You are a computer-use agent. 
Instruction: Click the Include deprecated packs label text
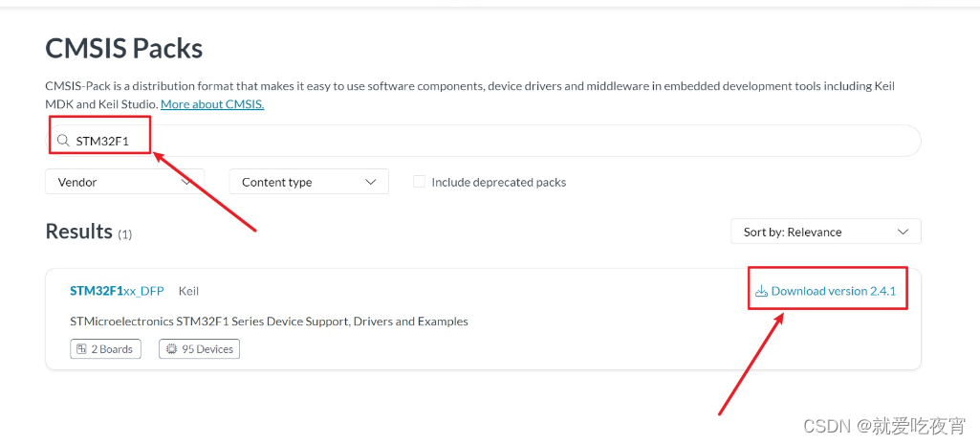coord(499,183)
